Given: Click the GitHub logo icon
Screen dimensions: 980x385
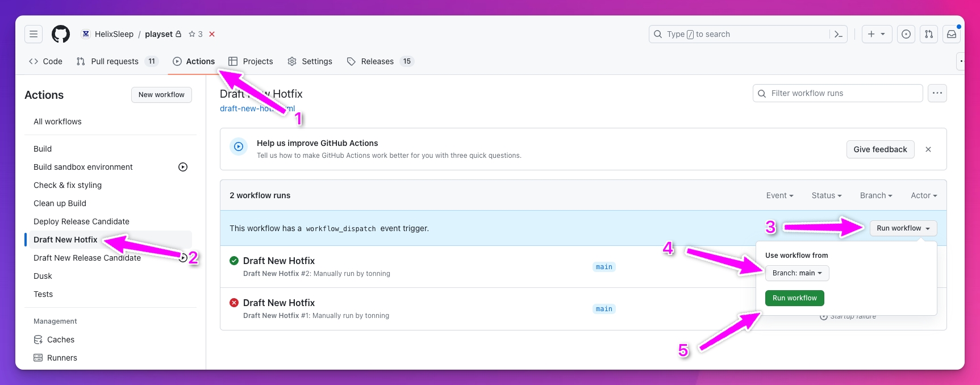Looking at the screenshot, I should [61, 34].
